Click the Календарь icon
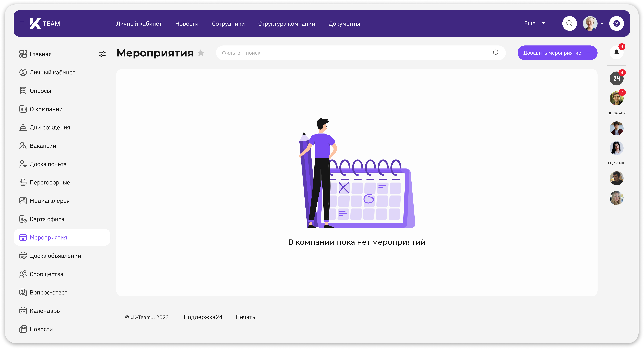Viewport: 644px width, 349px height. 23,311
